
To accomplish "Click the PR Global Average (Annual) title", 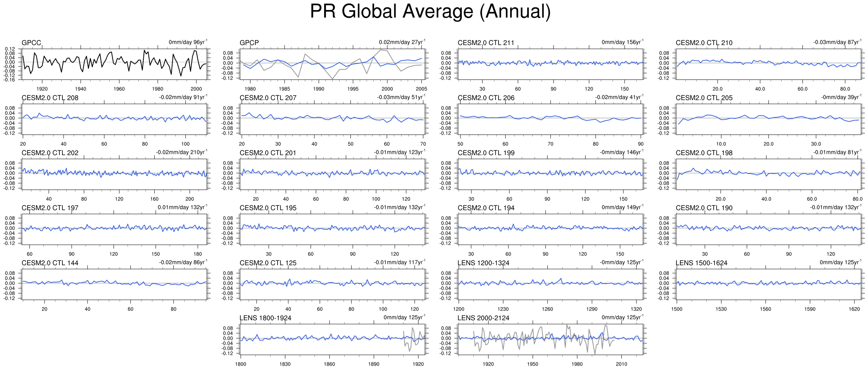I will tap(430, 12).
